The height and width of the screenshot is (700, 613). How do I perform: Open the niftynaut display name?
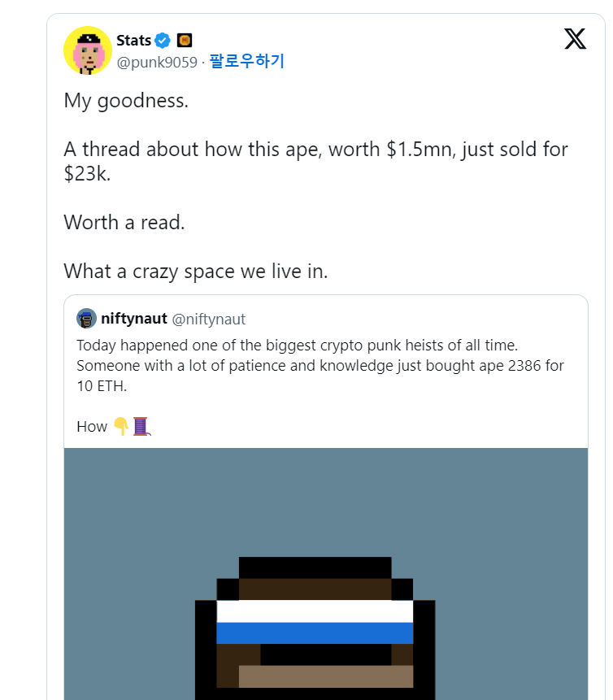[134, 319]
